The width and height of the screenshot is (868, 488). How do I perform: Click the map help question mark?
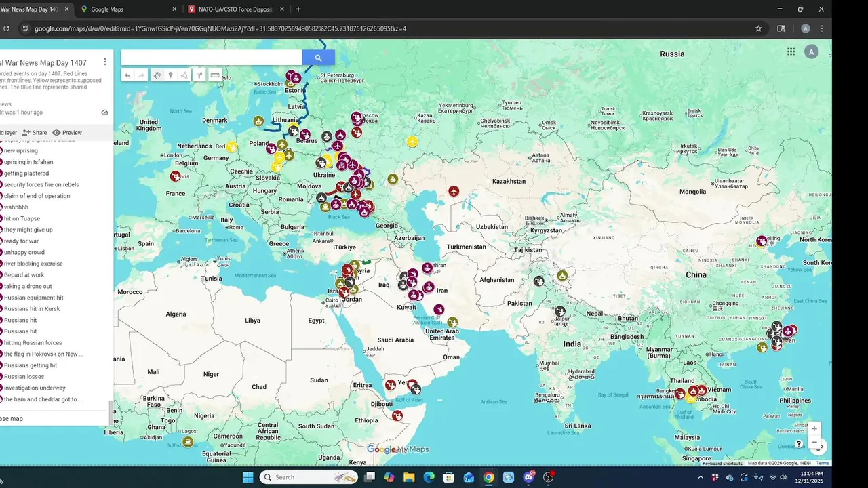tap(799, 444)
